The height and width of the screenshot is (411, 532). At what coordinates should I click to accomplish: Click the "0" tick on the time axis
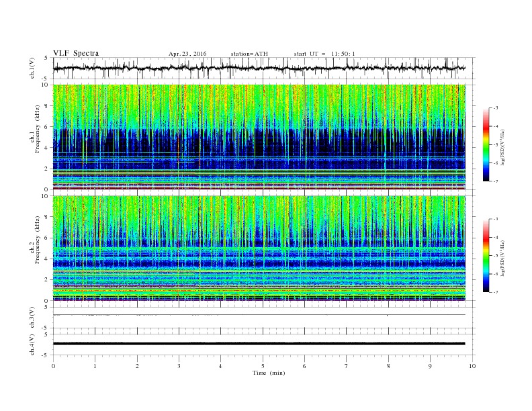pyautogui.click(x=53, y=366)
